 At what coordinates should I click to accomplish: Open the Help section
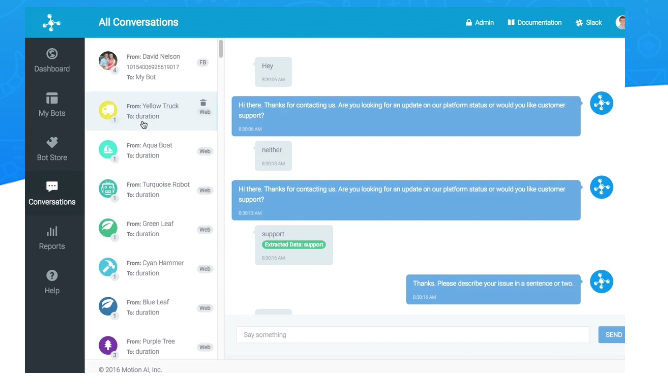pyautogui.click(x=52, y=282)
